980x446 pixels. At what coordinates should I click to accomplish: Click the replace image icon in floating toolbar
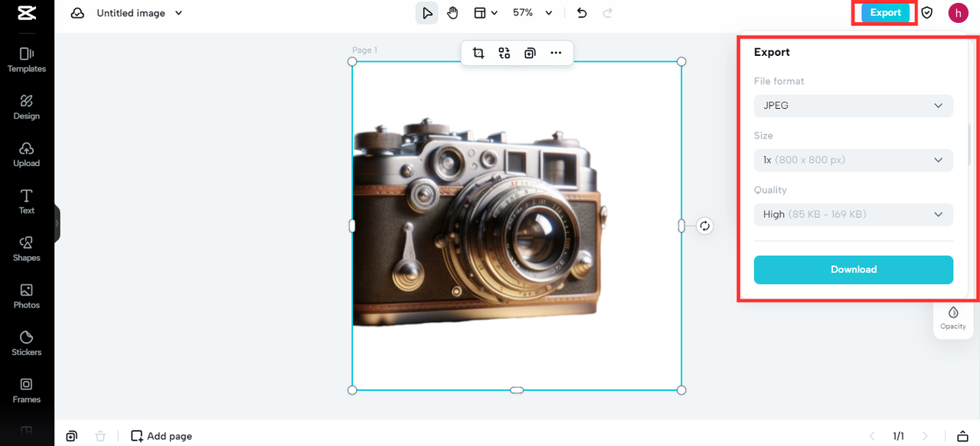[x=504, y=53]
